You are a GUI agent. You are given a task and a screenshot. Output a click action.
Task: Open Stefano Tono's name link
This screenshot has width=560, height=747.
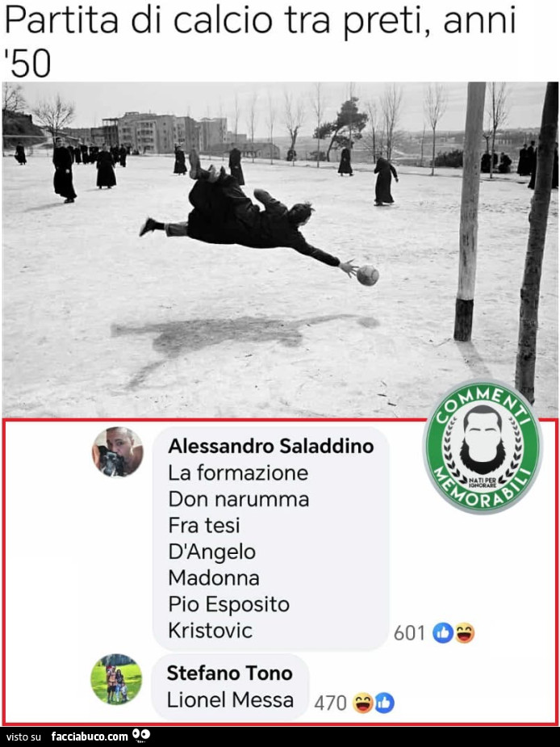(x=229, y=674)
